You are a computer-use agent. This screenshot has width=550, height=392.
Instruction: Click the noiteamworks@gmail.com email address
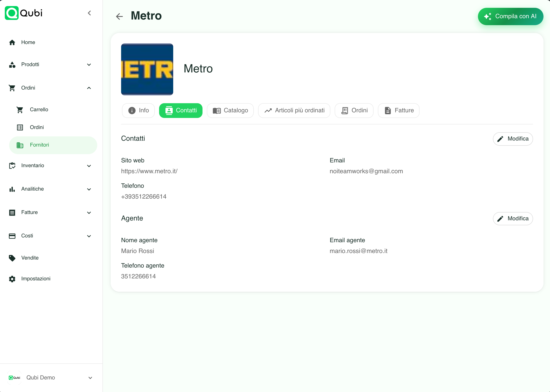click(366, 171)
